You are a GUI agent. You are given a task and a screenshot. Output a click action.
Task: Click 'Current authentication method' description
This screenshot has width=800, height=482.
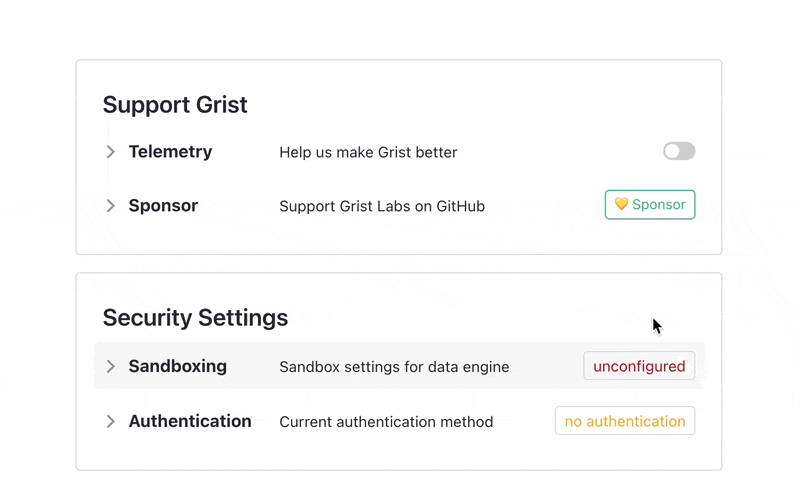click(386, 422)
